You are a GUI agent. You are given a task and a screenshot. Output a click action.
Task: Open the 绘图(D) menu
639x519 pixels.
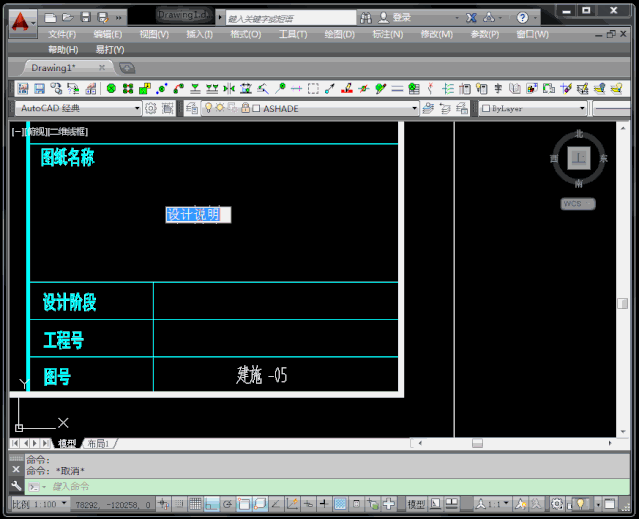(339, 34)
